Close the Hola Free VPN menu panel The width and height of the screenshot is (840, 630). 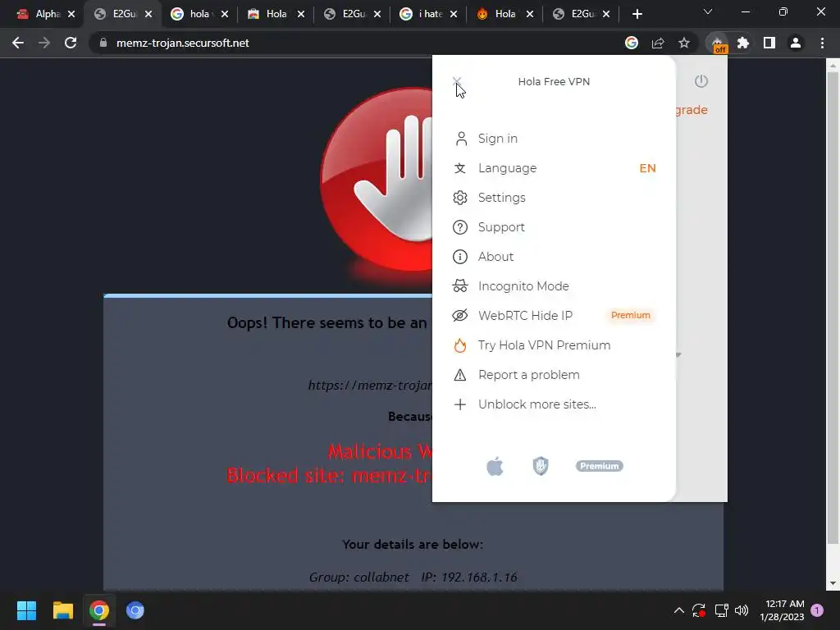456,81
